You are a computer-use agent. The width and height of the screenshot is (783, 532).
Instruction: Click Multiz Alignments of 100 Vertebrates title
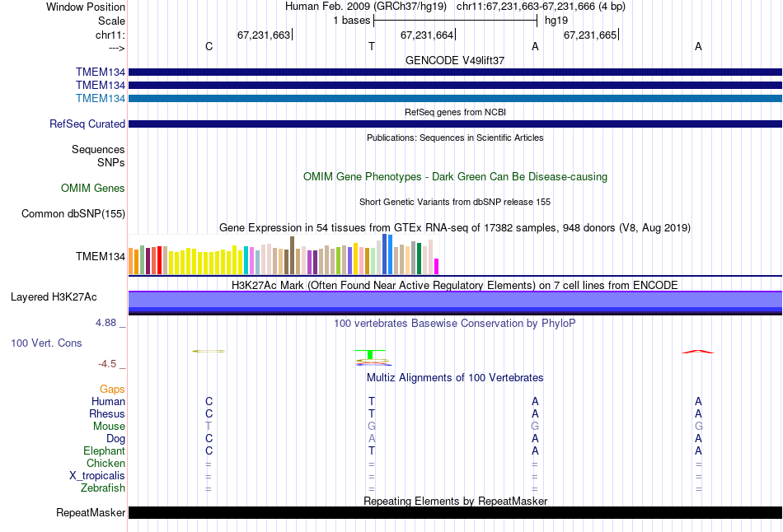pos(455,378)
